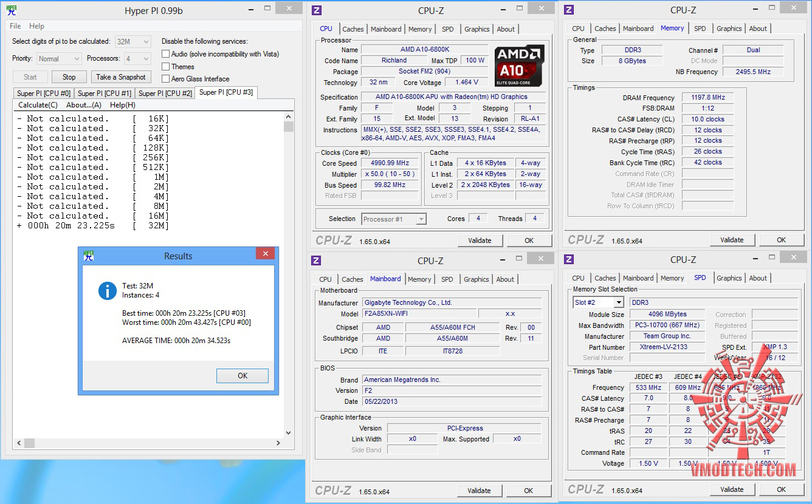Click Validate in the CPU-Z window showing the CPU tab
Image resolution: width=812 pixels, height=504 pixels.
(480, 240)
